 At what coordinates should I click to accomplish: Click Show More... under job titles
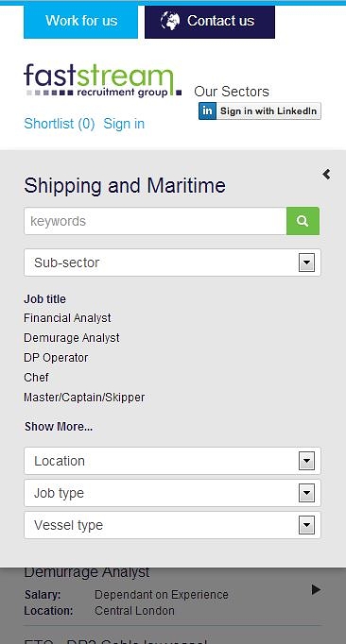59,427
